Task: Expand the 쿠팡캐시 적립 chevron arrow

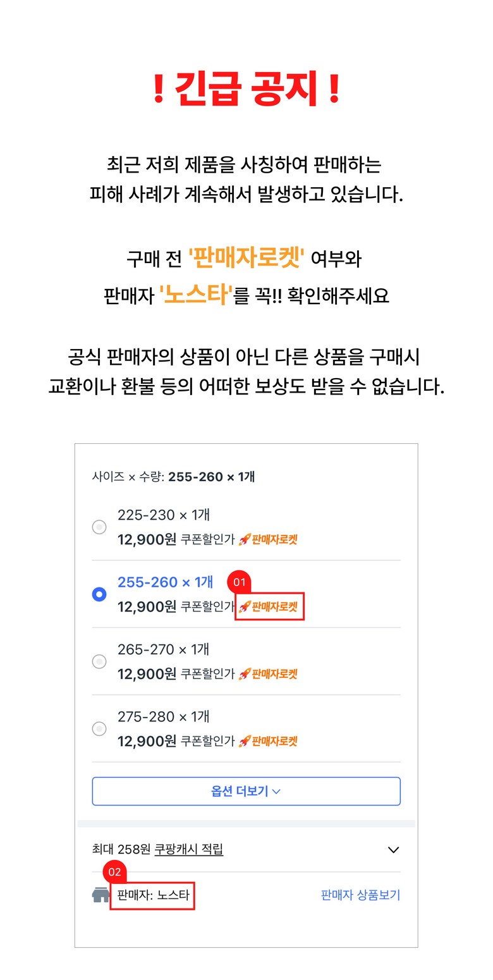Action: tap(393, 850)
